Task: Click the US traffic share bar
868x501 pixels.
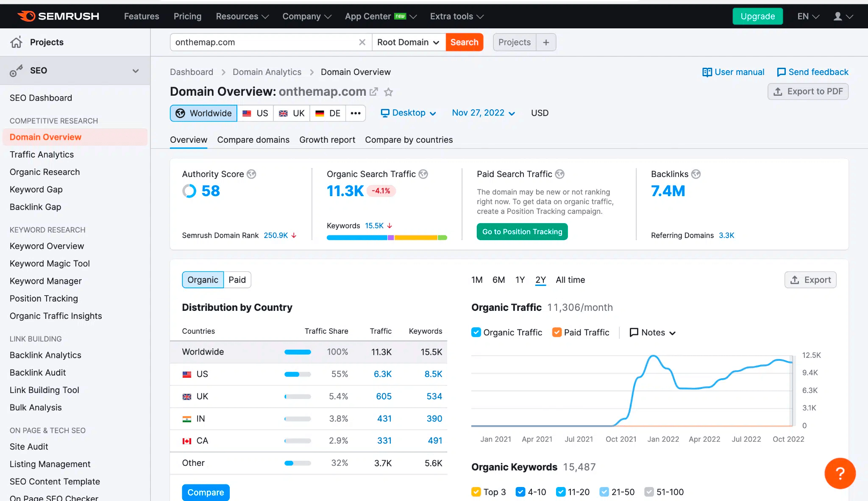Action: 298,374
